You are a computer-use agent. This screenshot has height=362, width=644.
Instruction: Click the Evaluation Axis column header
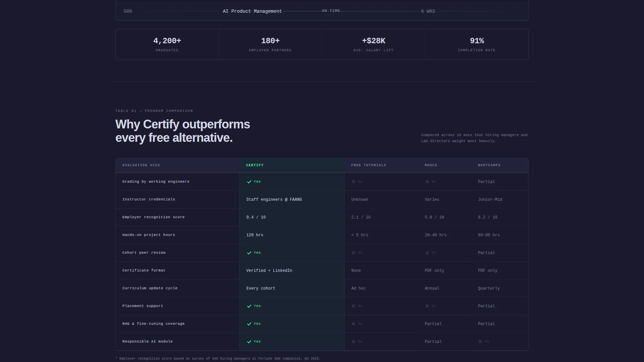click(x=141, y=165)
